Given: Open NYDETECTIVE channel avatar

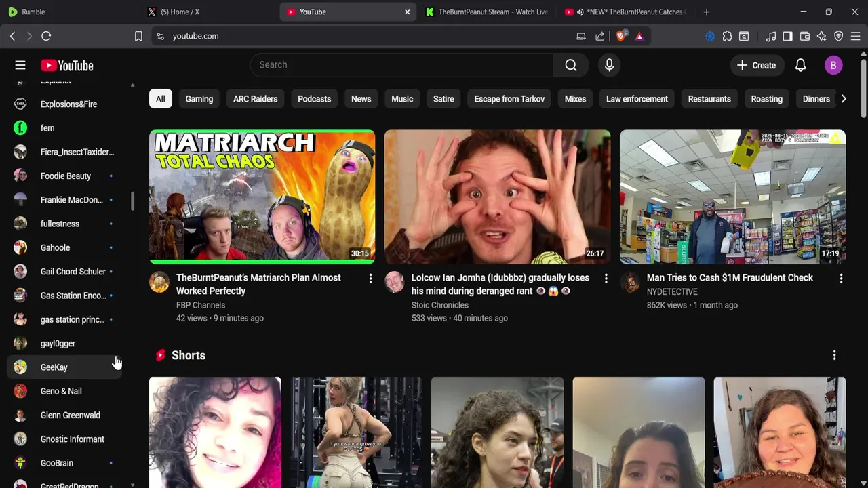Looking at the screenshot, I should coord(630,282).
